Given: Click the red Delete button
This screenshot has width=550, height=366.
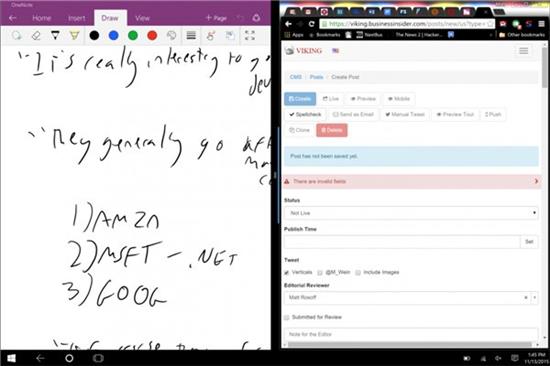Looking at the screenshot, I should (x=331, y=130).
